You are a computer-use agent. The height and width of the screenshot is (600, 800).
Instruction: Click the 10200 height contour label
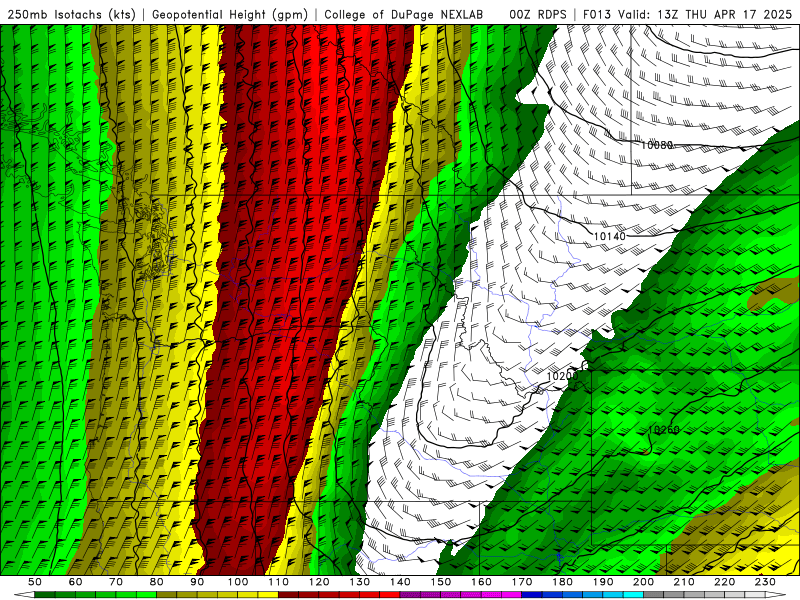click(562, 376)
